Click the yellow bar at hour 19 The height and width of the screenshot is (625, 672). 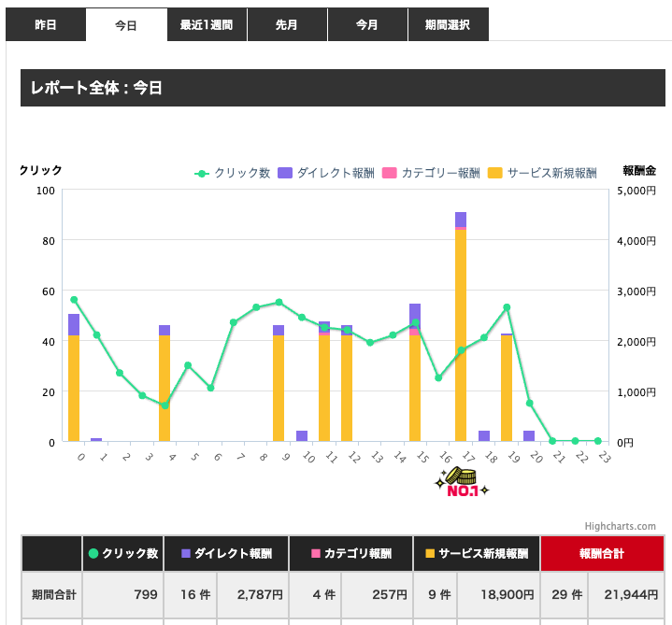click(x=507, y=388)
